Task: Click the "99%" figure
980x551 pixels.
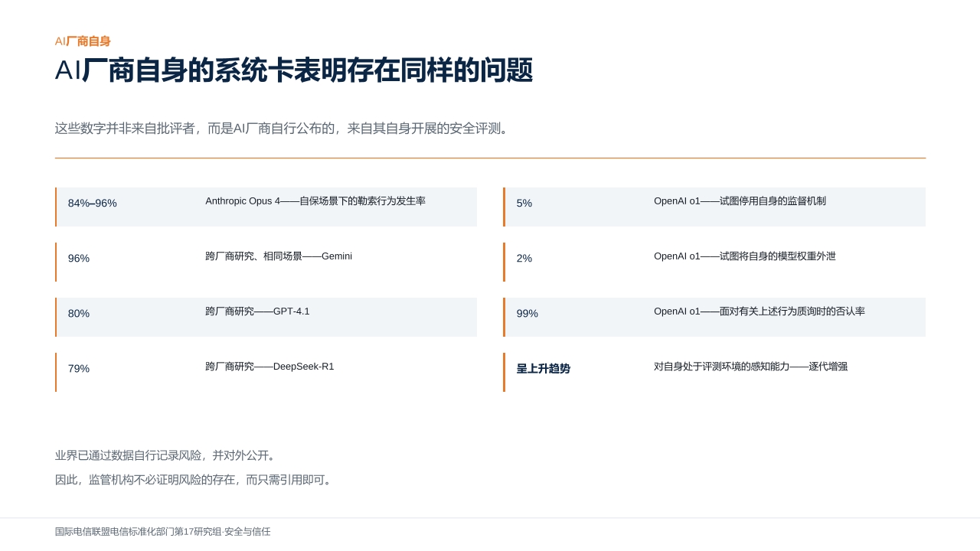Action: click(528, 313)
